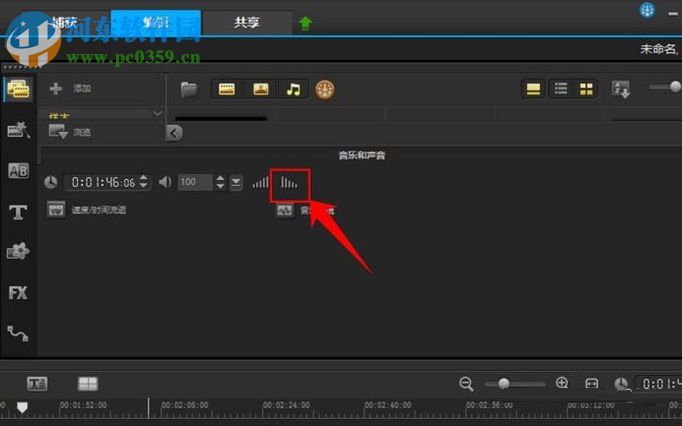Switch to the Edit tab
The width and height of the screenshot is (682, 426).
pos(156,23)
